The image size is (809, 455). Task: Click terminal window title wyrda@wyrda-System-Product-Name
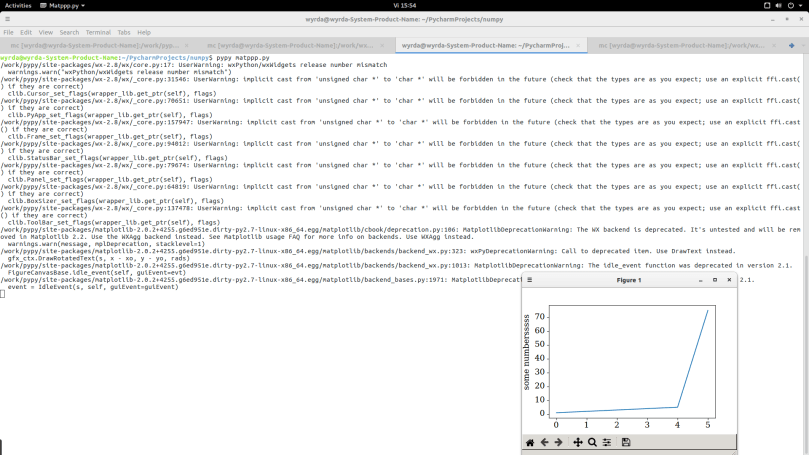coord(404,19)
